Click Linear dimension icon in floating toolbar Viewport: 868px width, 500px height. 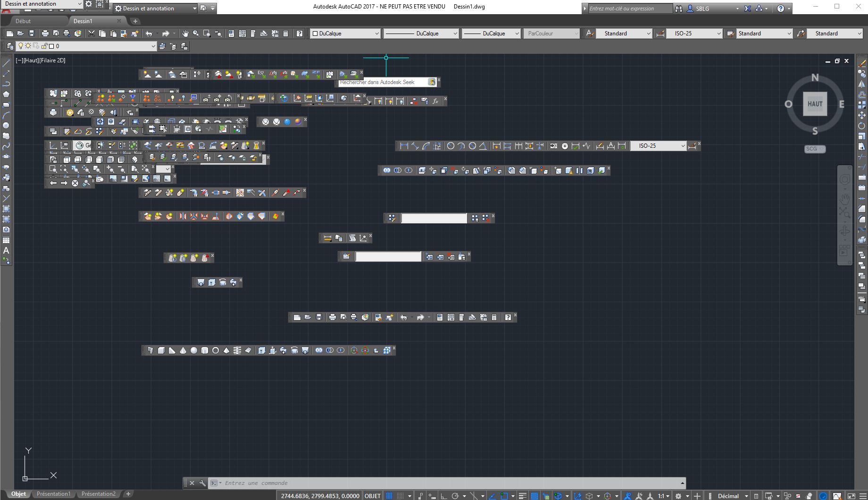(404, 146)
